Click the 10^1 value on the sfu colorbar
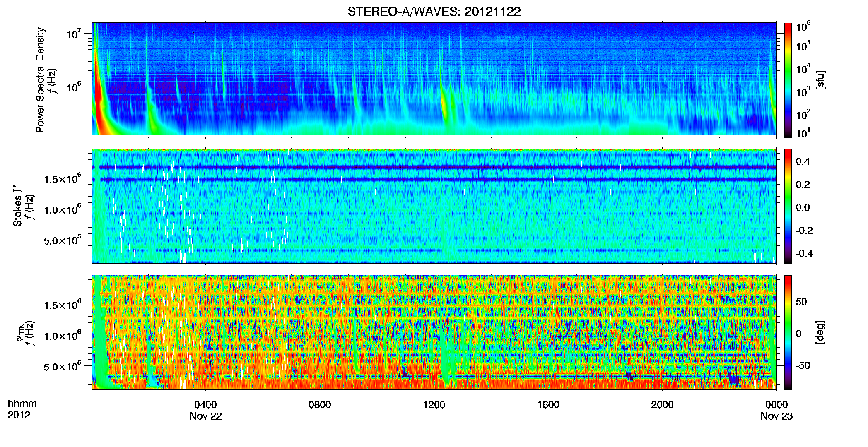This screenshot has width=868, height=447. 803,133
